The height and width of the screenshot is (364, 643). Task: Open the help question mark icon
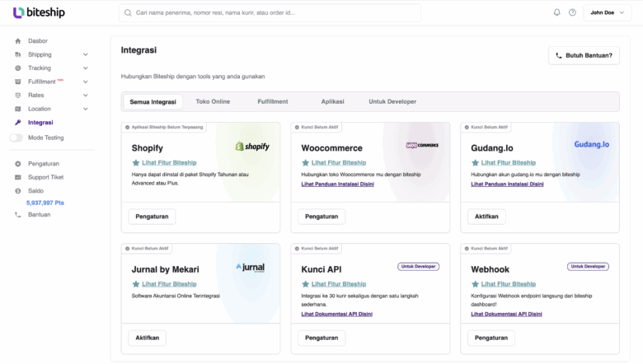tap(572, 12)
